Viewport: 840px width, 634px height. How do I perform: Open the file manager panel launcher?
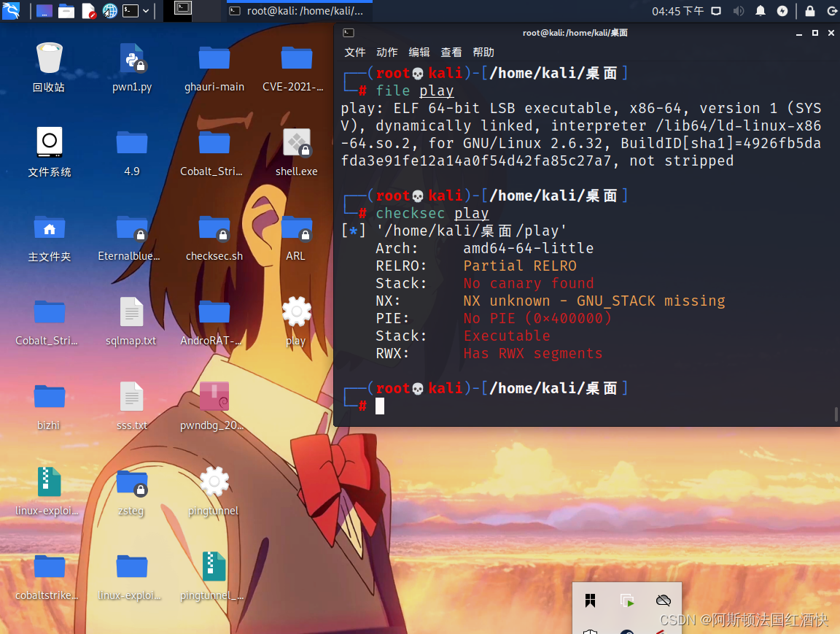click(66, 11)
